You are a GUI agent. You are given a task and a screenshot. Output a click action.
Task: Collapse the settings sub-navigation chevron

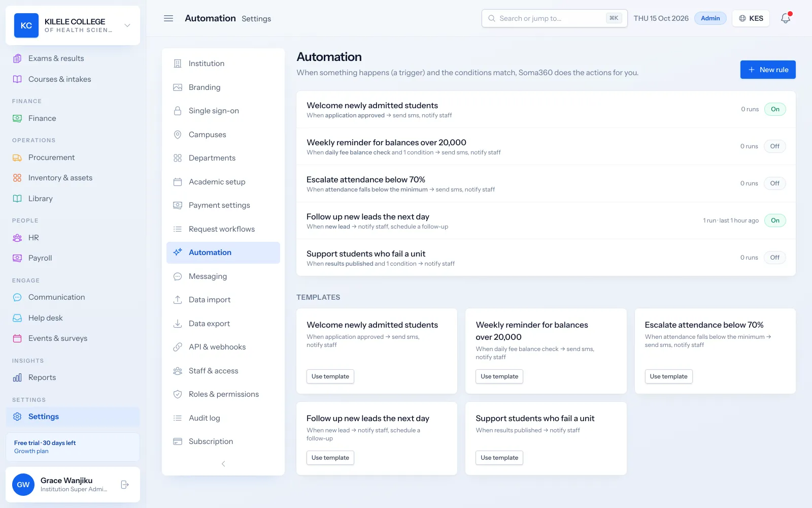point(223,464)
